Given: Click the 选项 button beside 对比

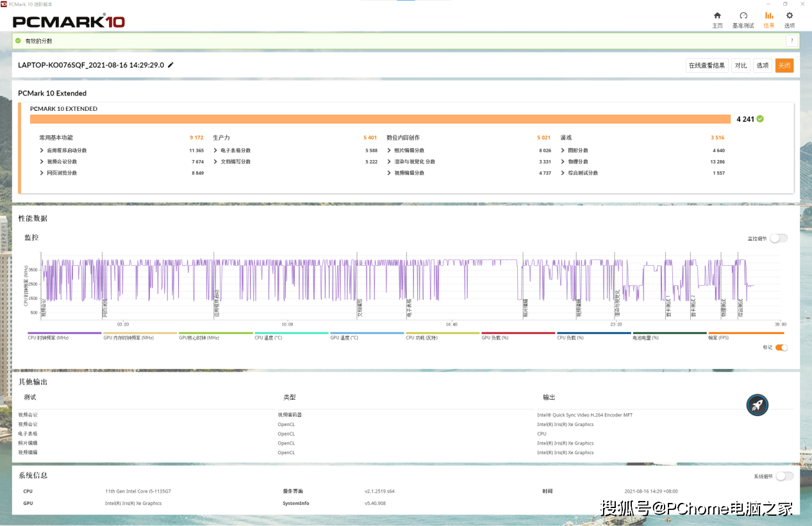Looking at the screenshot, I should pyautogui.click(x=762, y=65).
